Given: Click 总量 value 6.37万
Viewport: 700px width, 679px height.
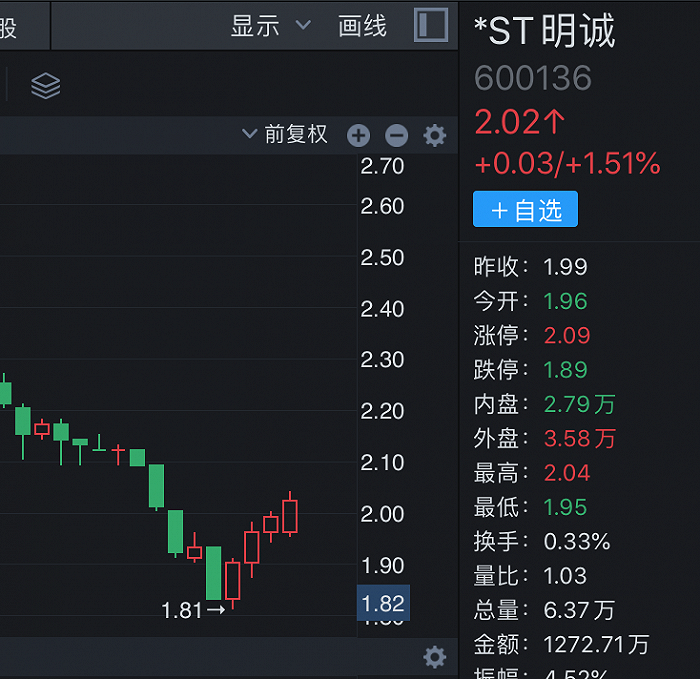Looking at the screenshot, I should click(579, 610).
